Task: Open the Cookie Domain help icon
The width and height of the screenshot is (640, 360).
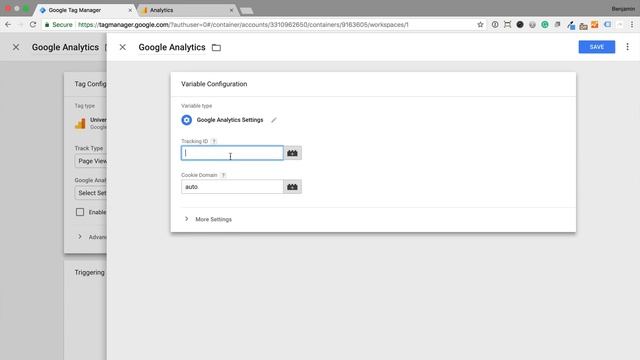Action: click(223, 175)
